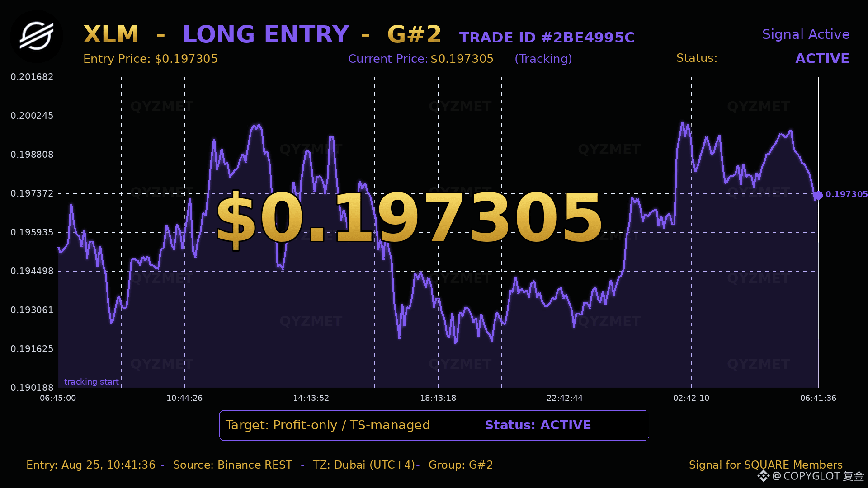The width and height of the screenshot is (868, 488).
Task: Click the "0.197372" price axis value
Action: 32,193
